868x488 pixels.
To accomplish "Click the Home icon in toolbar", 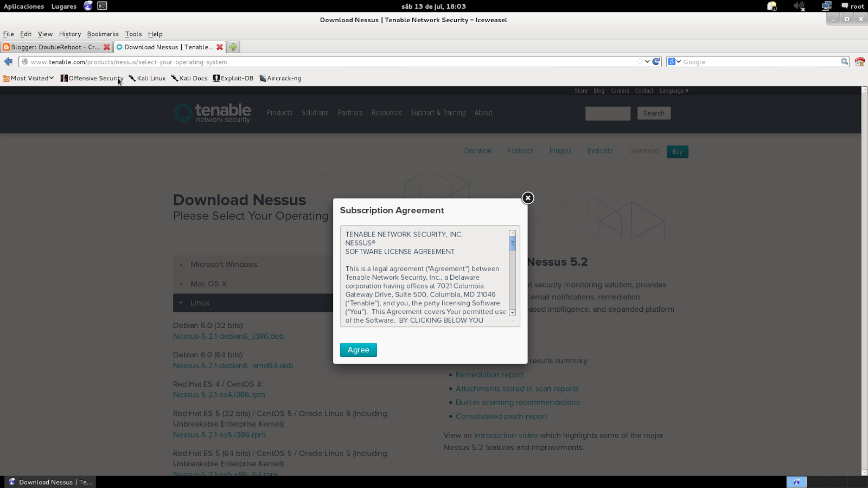I will [x=859, y=62].
